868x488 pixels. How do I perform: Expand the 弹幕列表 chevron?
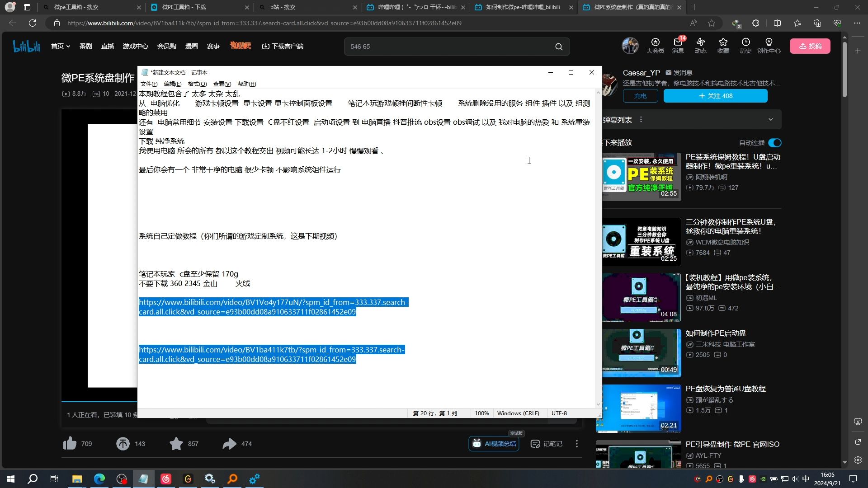click(x=770, y=120)
